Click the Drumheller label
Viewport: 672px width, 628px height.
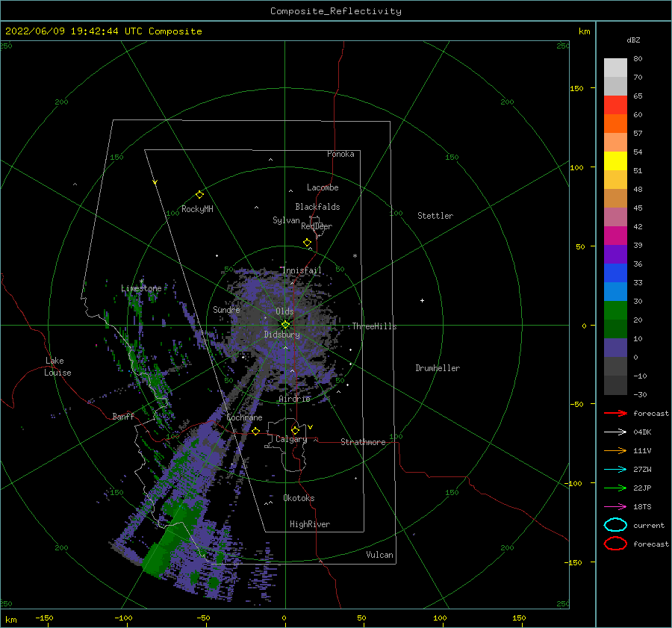[438, 368]
